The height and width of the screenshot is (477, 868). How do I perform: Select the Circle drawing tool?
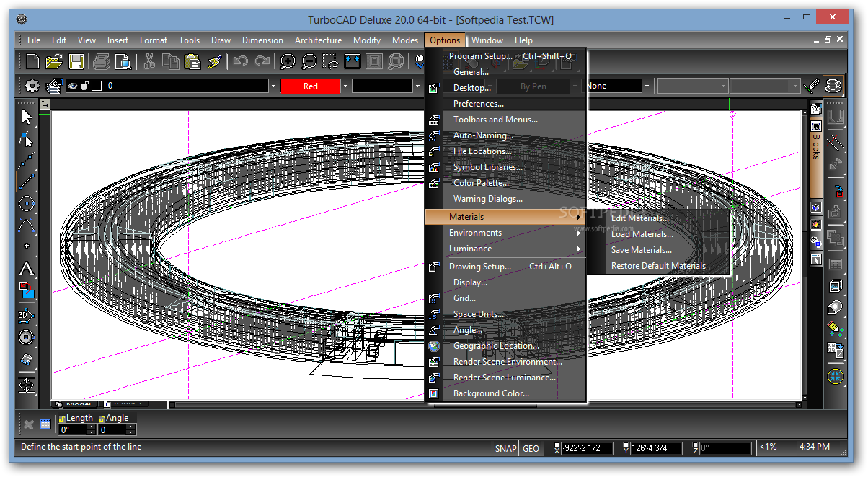pyautogui.click(x=27, y=203)
